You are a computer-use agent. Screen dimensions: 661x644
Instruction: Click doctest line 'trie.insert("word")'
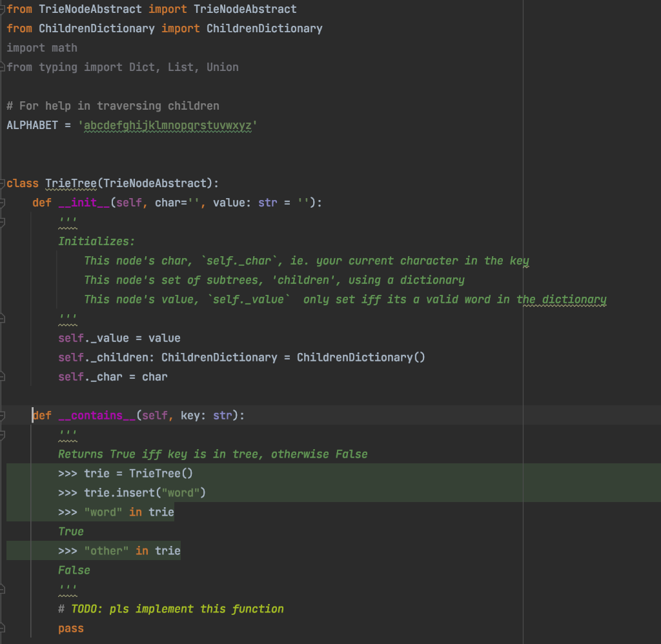click(x=132, y=493)
